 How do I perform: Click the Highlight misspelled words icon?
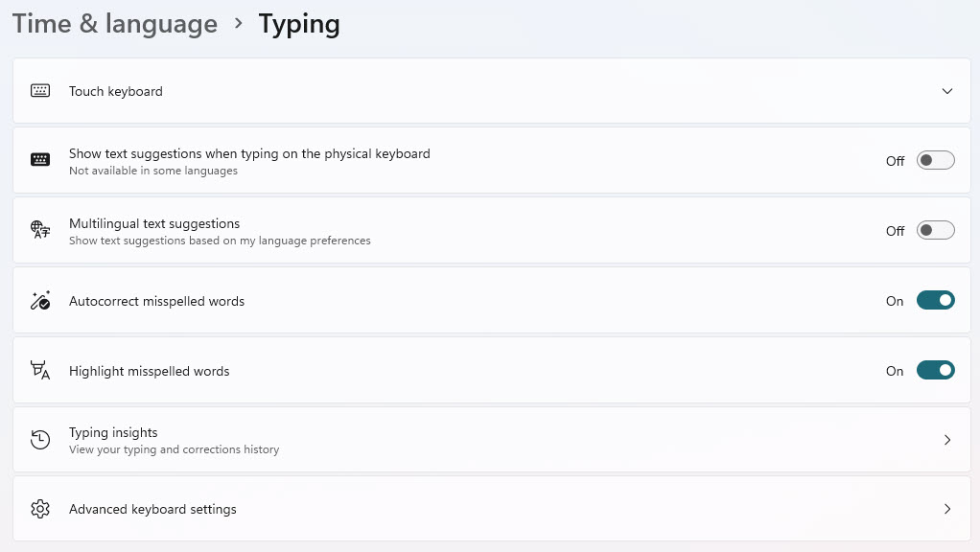point(40,370)
